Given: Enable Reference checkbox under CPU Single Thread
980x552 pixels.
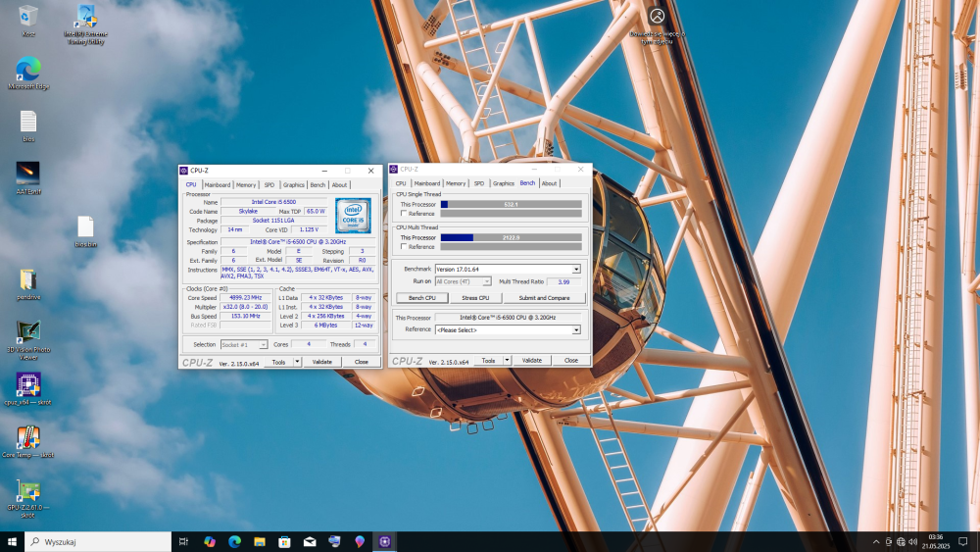Looking at the screenshot, I should (404, 214).
